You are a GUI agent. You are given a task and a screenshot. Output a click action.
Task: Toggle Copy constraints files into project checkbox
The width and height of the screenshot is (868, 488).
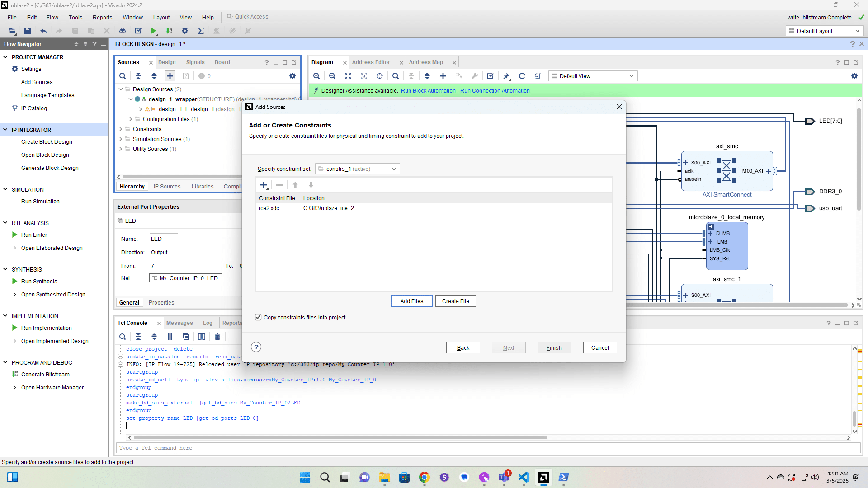click(x=258, y=317)
